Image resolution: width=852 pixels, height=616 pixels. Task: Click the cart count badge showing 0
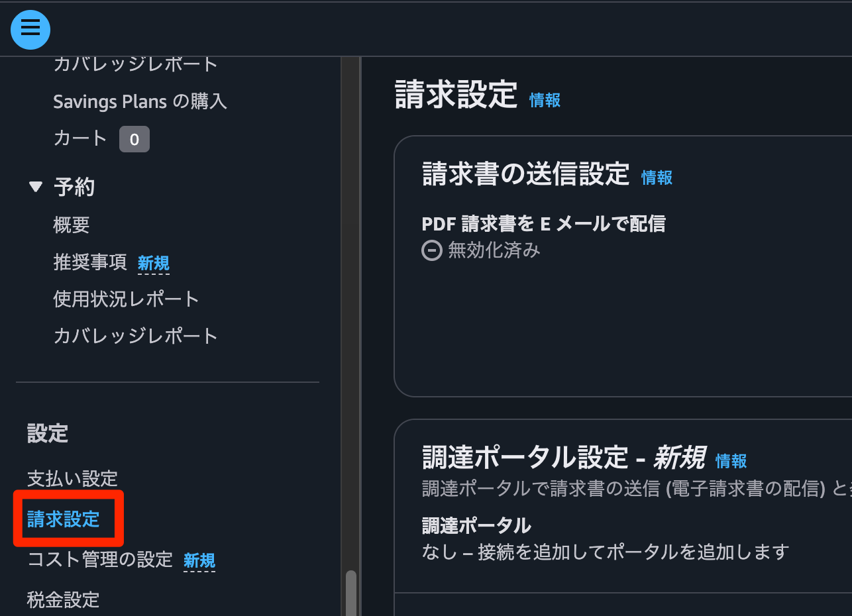(x=134, y=138)
